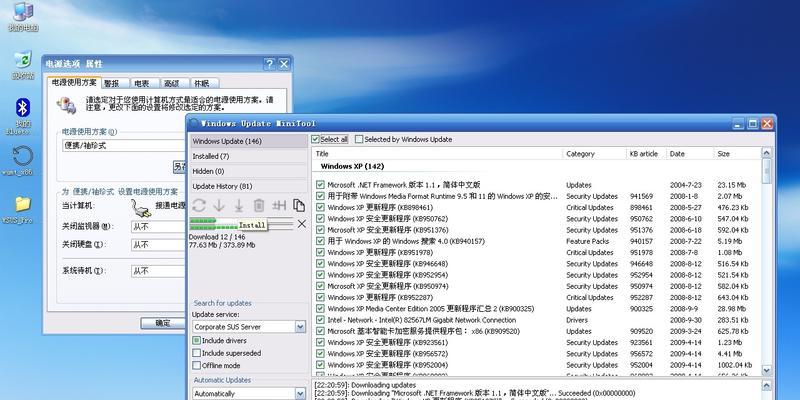Click the update list scrollbar thumb
Screen dimensions: 800x400
click(x=767, y=171)
